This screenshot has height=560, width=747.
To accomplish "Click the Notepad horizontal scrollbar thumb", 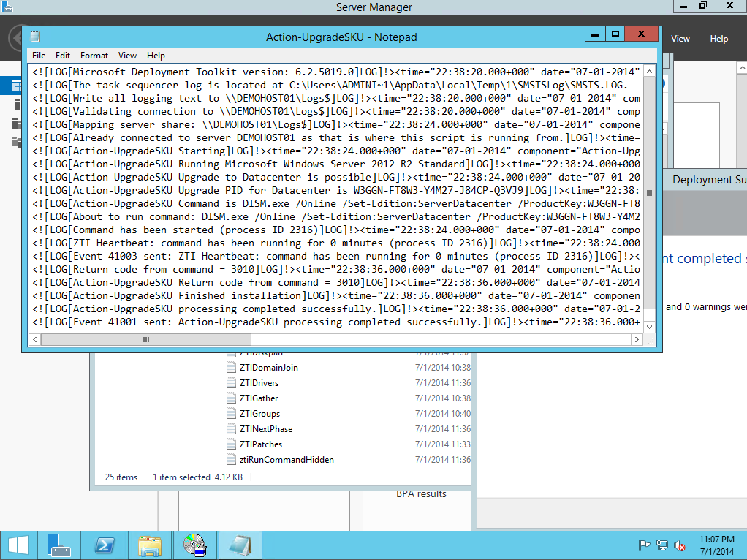I will 146,340.
